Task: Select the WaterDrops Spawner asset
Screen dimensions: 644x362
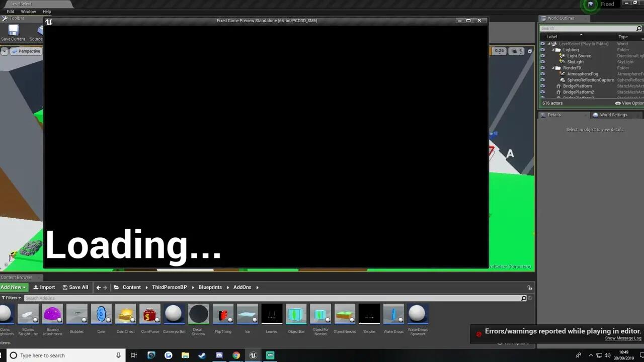Action: pos(418,314)
